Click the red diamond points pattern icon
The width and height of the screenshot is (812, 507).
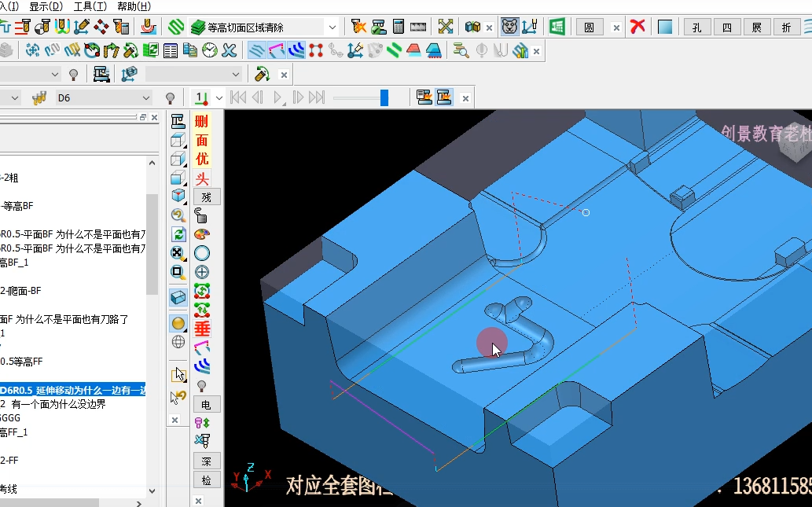[101, 27]
